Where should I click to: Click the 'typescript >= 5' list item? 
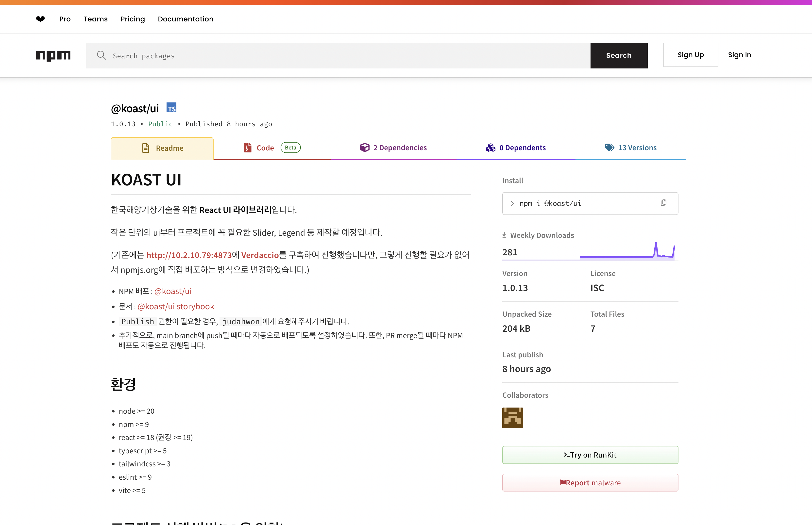pos(143,451)
